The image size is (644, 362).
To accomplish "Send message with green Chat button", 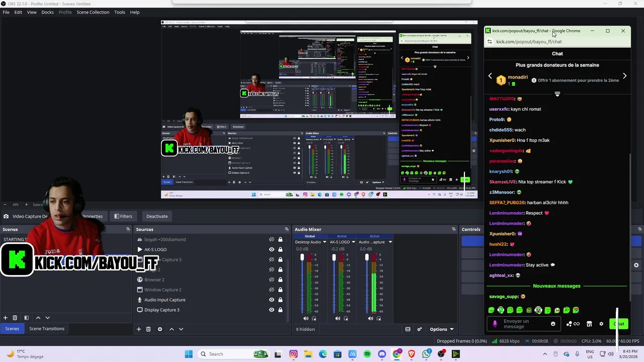I will click(x=619, y=324).
